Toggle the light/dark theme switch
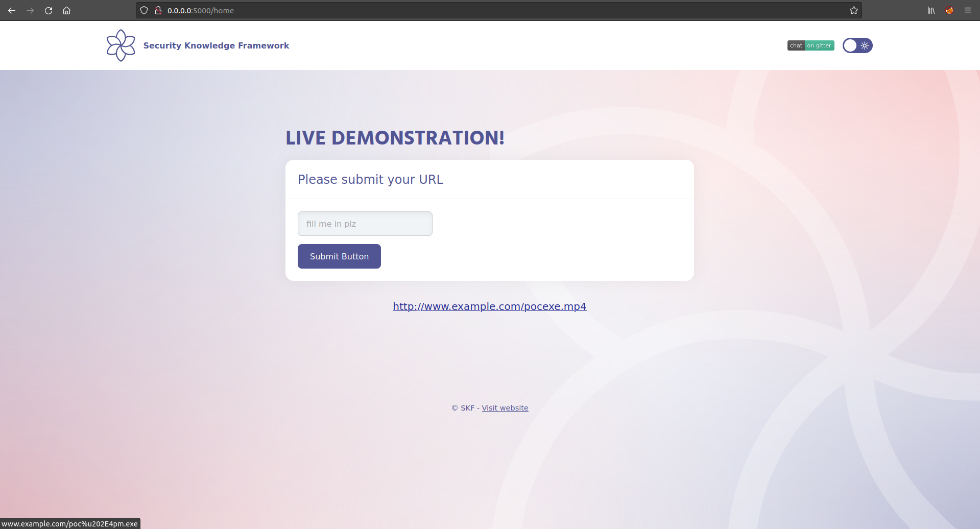 pos(857,45)
